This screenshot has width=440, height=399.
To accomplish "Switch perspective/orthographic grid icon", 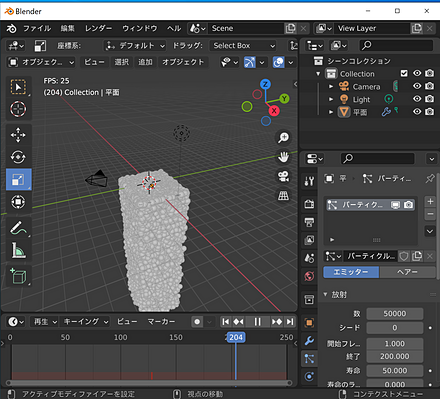I will 283,196.
